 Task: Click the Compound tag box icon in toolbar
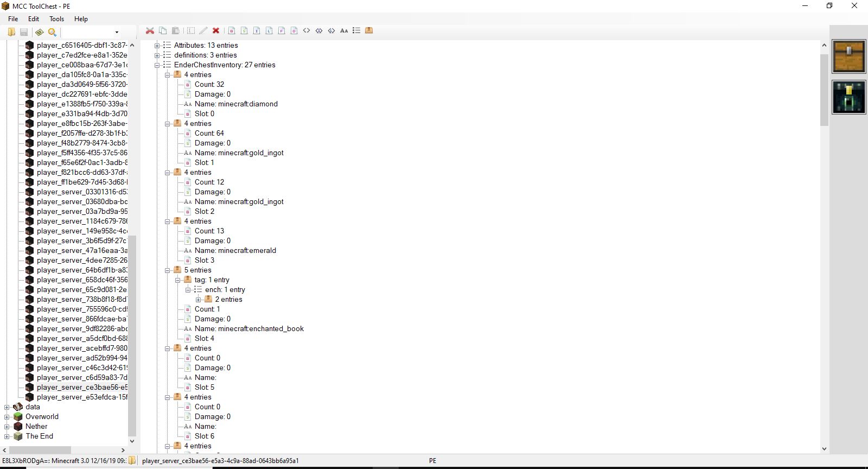[369, 31]
